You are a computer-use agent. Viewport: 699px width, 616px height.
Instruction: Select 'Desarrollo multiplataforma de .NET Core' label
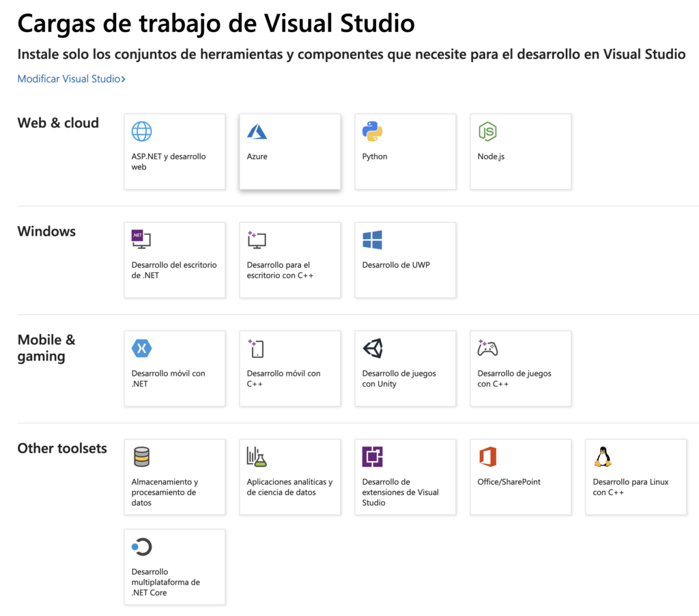click(165, 582)
